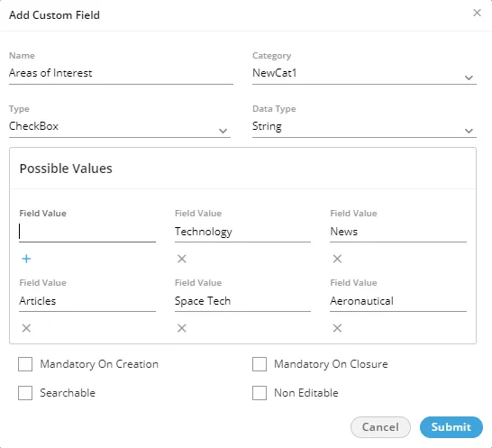Toggle the Searchable checkbox
The image size is (492, 448).
pos(25,393)
